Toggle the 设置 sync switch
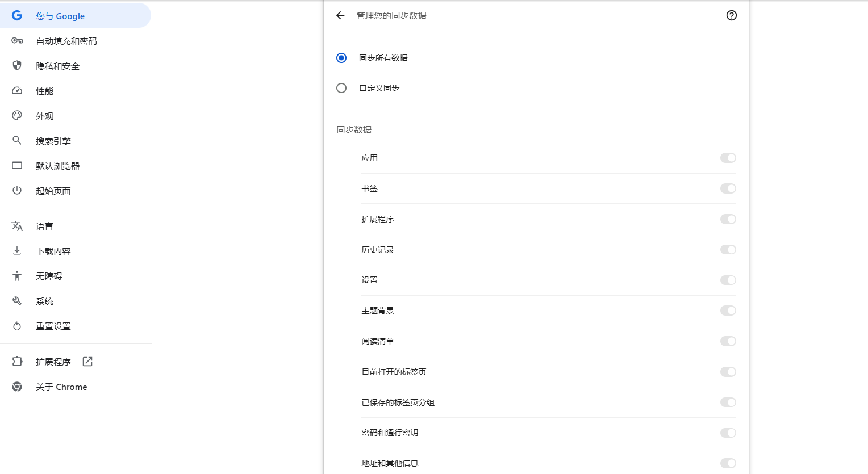Image resolution: width=868 pixels, height=474 pixels. [x=728, y=280]
